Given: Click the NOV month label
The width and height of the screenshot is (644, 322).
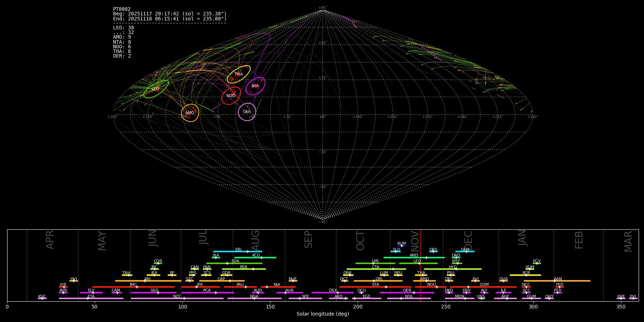Looking at the screenshot, I should tap(415, 240).
